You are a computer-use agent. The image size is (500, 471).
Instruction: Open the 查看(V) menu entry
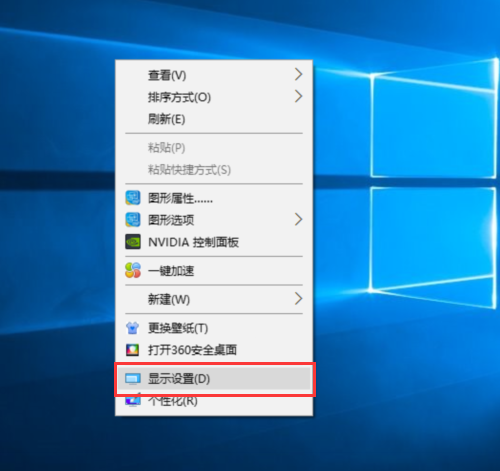[x=214, y=75]
